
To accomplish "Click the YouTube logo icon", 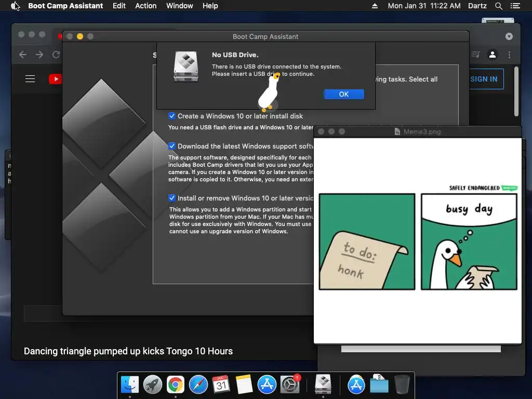I will (x=55, y=79).
